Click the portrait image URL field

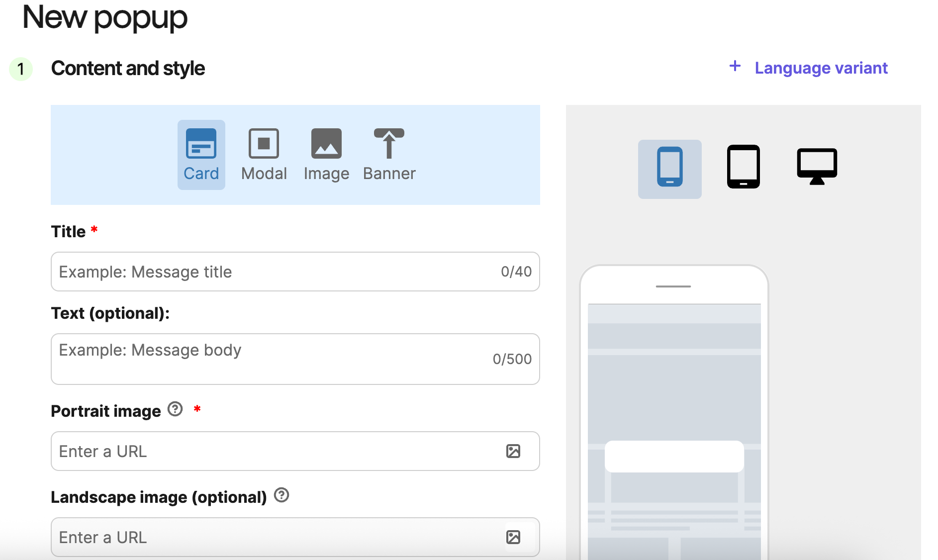pos(279,451)
